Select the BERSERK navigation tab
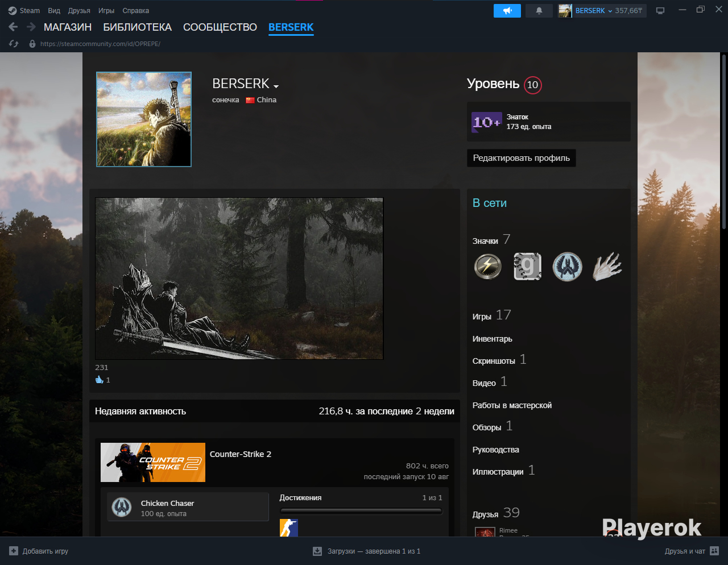This screenshot has height=565, width=728. point(291,27)
